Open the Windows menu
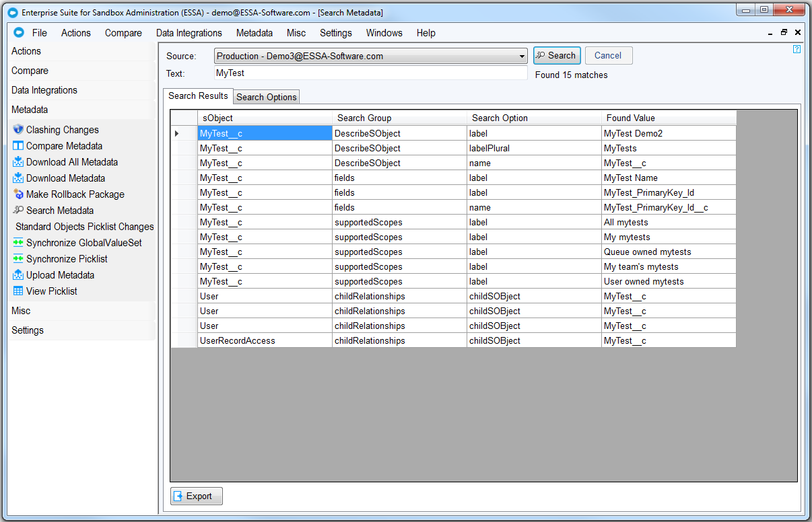Image resolution: width=812 pixels, height=522 pixels. pos(384,33)
